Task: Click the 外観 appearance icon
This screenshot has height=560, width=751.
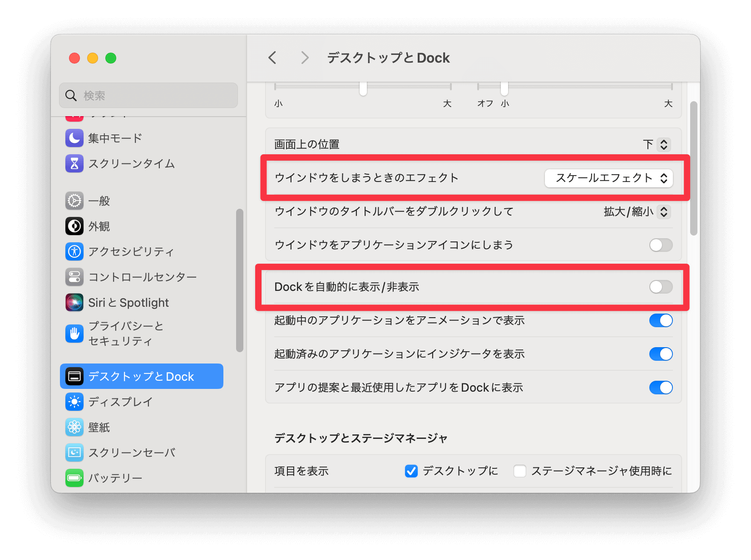Action: 74,226
